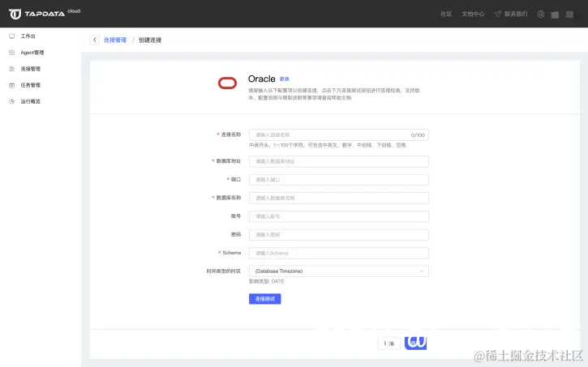Click the Tapdata cloud logo
Screen dimensions: 588x367
(x=45, y=14)
